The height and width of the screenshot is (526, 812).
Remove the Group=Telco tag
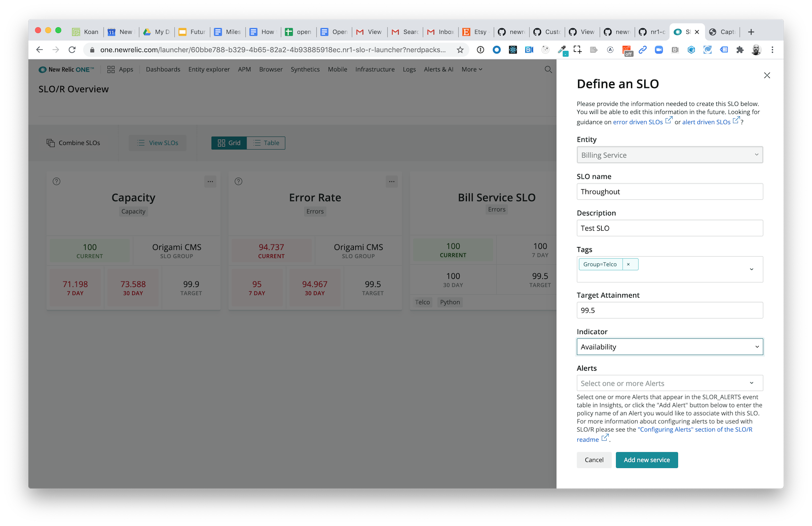pyautogui.click(x=629, y=264)
